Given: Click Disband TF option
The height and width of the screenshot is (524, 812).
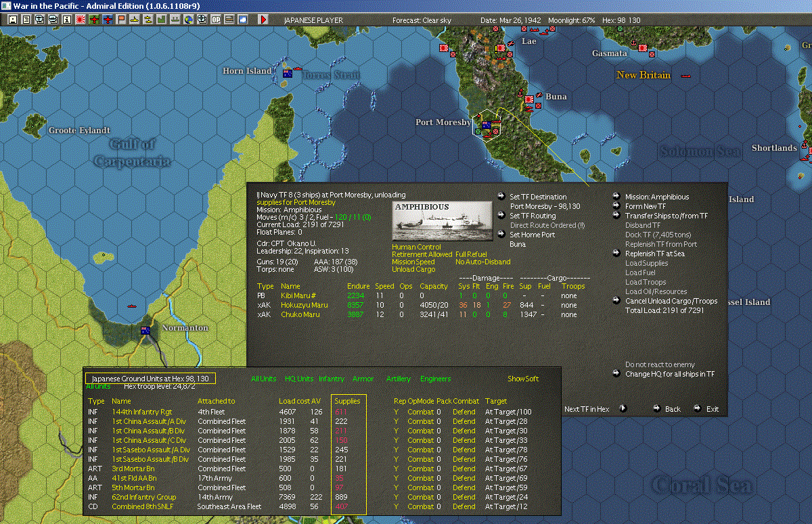Looking at the screenshot, I should pyautogui.click(x=643, y=225).
